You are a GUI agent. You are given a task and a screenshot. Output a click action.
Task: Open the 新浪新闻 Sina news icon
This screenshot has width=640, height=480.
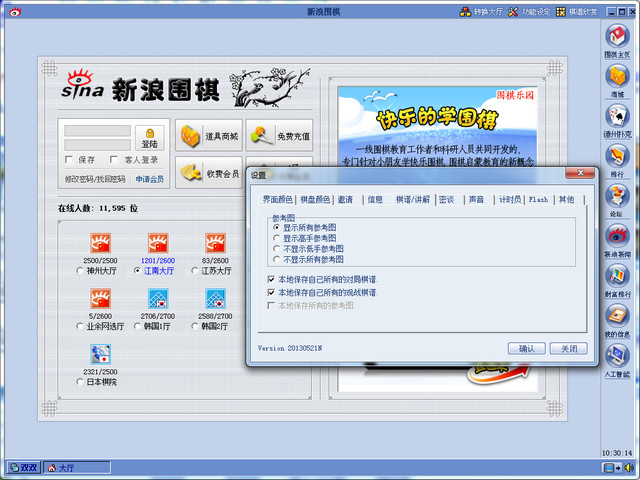(x=617, y=236)
